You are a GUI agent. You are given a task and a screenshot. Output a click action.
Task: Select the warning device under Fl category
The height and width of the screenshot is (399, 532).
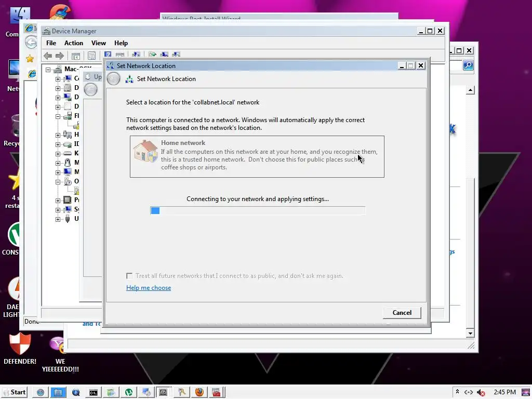(x=76, y=125)
